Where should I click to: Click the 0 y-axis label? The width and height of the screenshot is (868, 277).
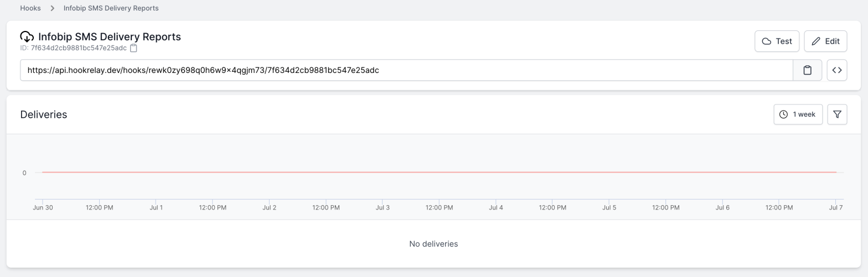tap(24, 173)
